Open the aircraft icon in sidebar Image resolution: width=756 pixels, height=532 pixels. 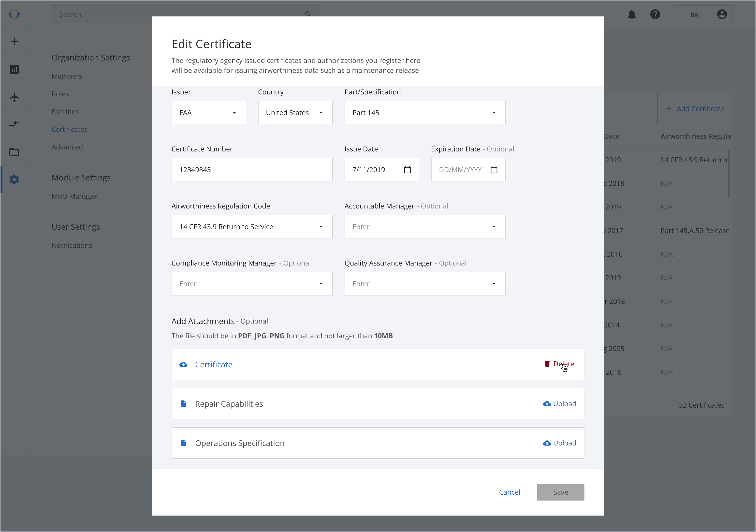coord(14,97)
